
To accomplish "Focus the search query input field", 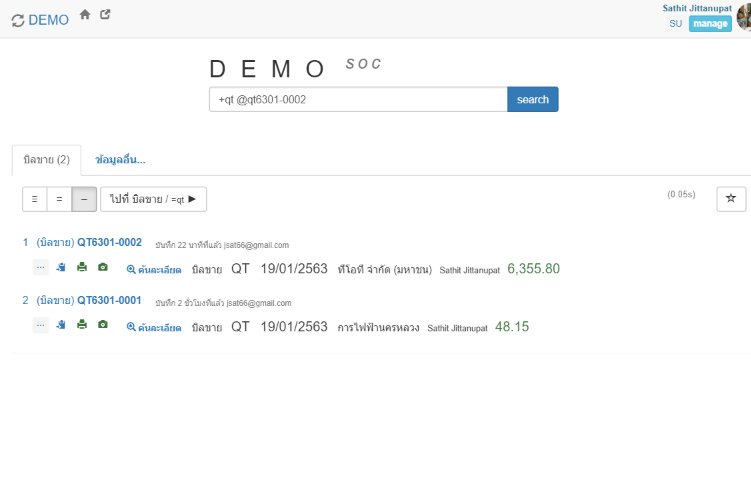I will point(357,99).
